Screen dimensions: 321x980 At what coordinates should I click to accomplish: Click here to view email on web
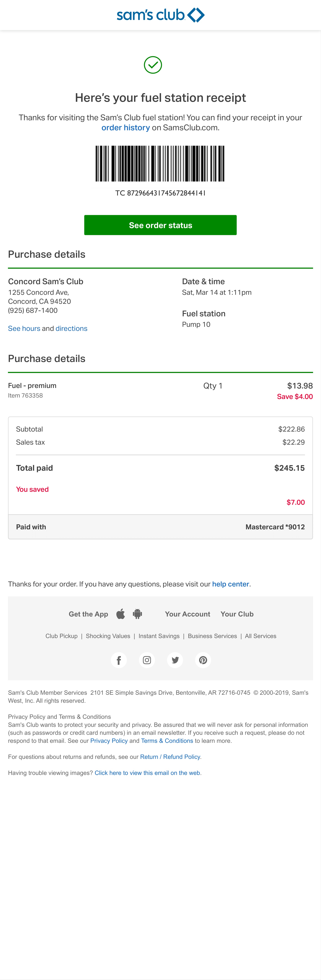click(x=147, y=773)
